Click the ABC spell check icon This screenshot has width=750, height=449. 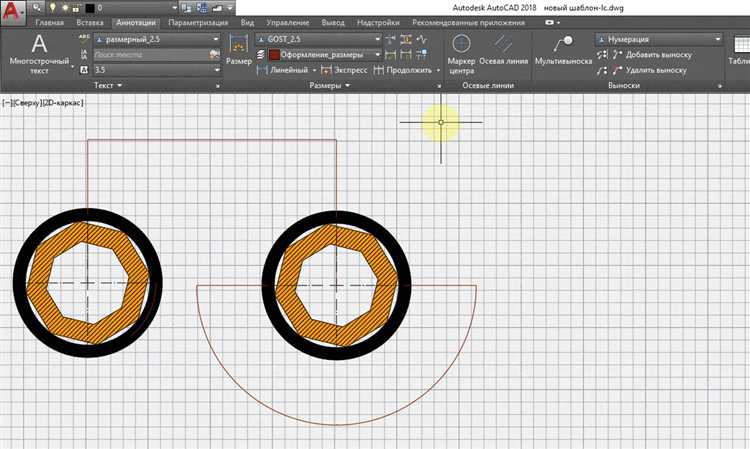tap(84, 39)
